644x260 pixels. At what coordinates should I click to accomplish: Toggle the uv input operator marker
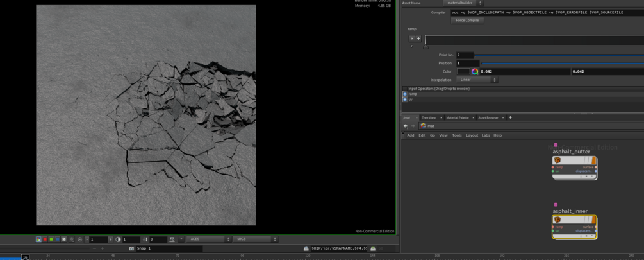click(405, 100)
